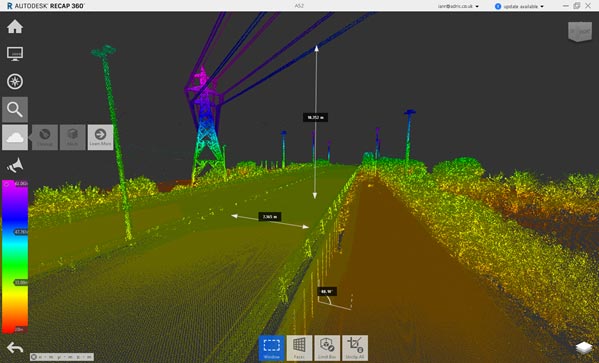Viewport: 599px width, 363px height.
Task: Open the update available dropdown
Action: point(519,6)
